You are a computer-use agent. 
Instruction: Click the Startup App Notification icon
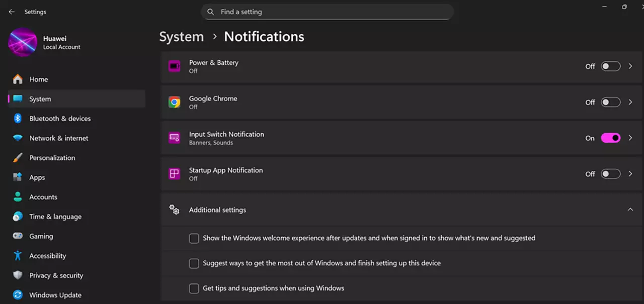pyautogui.click(x=175, y=174)
